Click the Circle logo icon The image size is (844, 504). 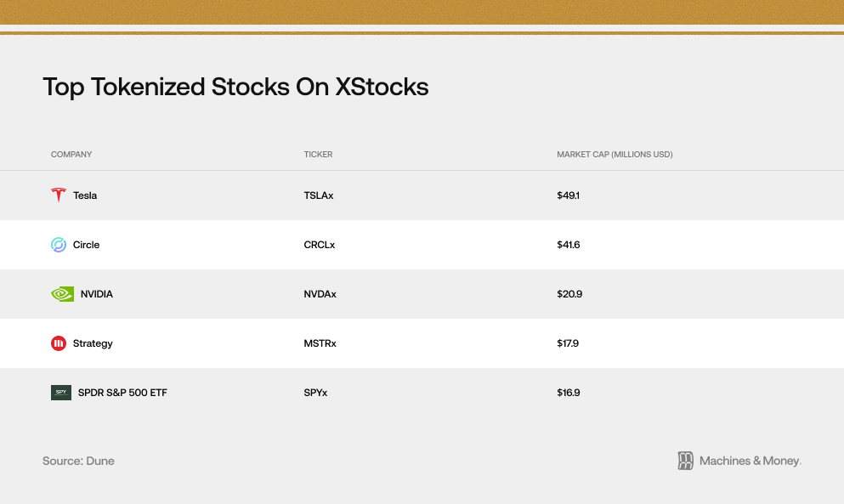click(x=58, y=245)
